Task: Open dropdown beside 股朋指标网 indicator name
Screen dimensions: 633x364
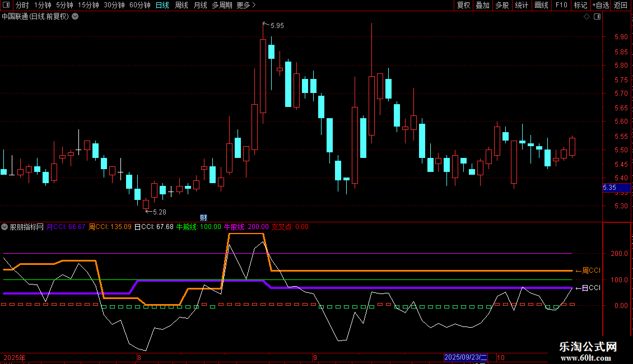Action: (4, 227)
